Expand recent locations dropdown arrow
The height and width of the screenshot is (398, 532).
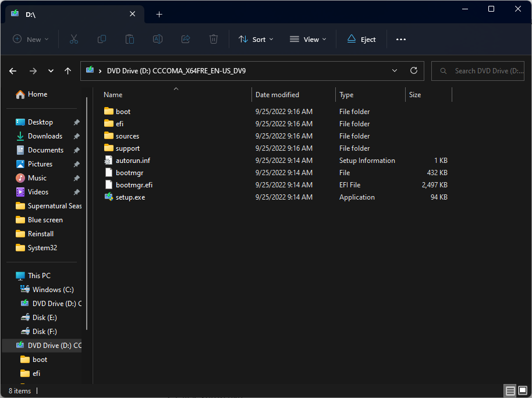tap(51, 71)
